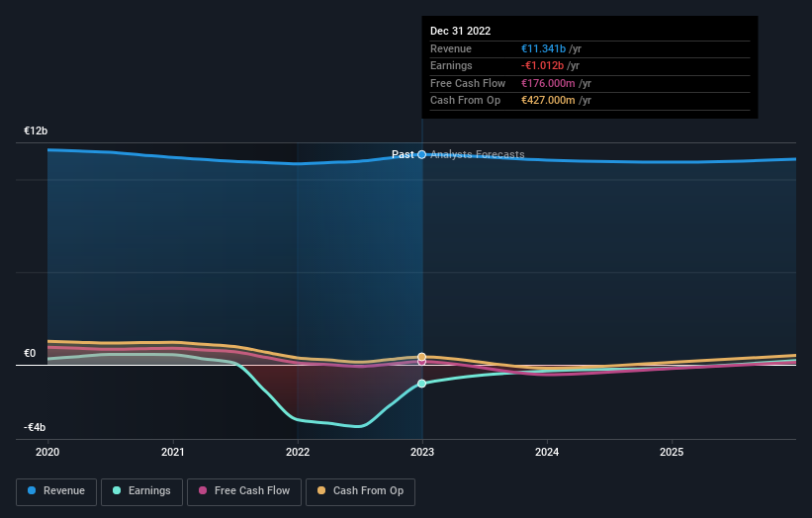Click the €12b y-axis label
Screen dimensions: 812x518
(36, 130)
